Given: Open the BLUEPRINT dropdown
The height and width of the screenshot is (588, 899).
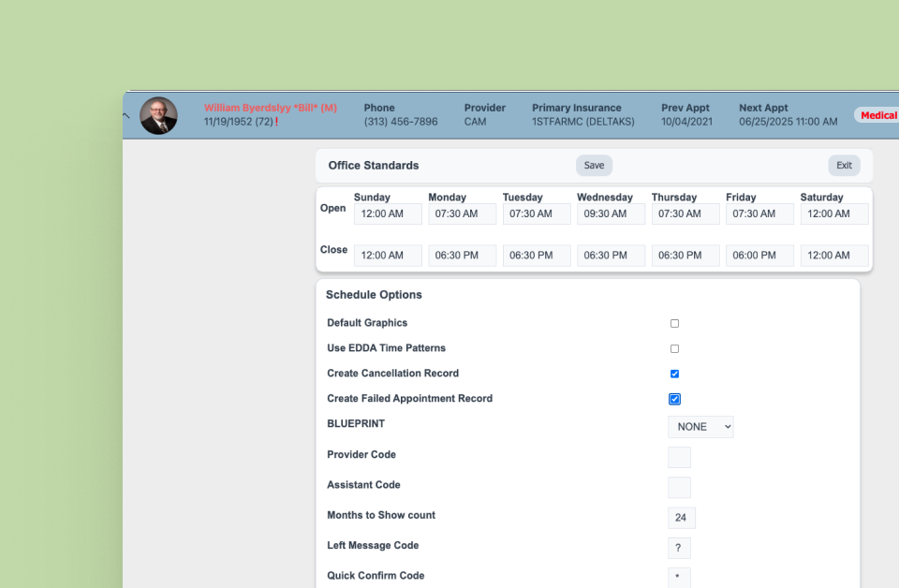Looking at the screenshot, I should (700, 427).
